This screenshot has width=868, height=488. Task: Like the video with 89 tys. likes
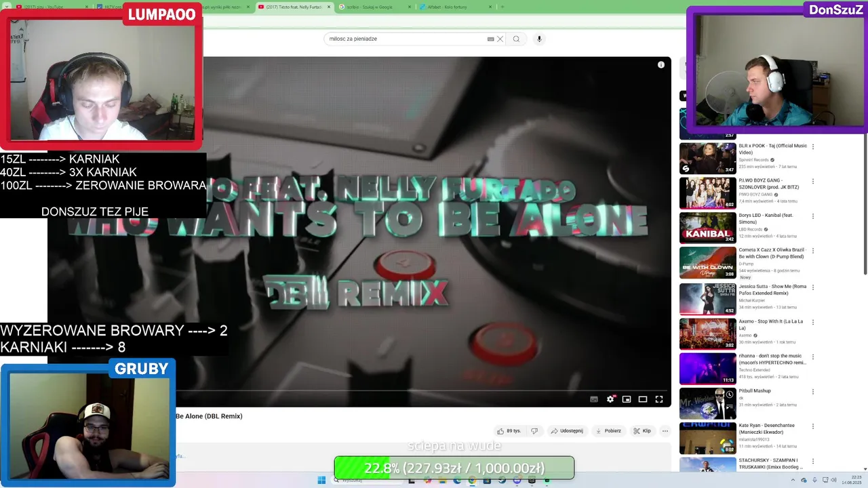[509, 431]
